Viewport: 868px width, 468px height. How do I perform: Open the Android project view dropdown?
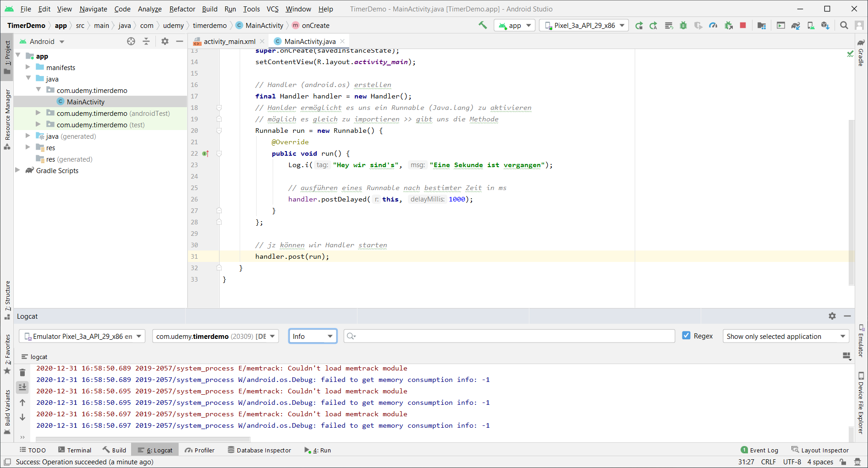click(42, 41)
